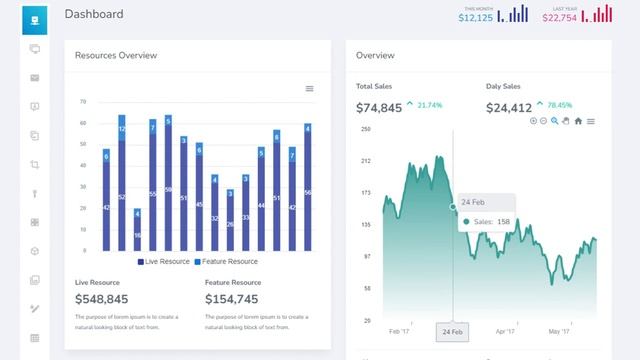This screenshot has width=640, height=360.
Task: Select the pin icon in sidebar
Action: tap(35, 193)
